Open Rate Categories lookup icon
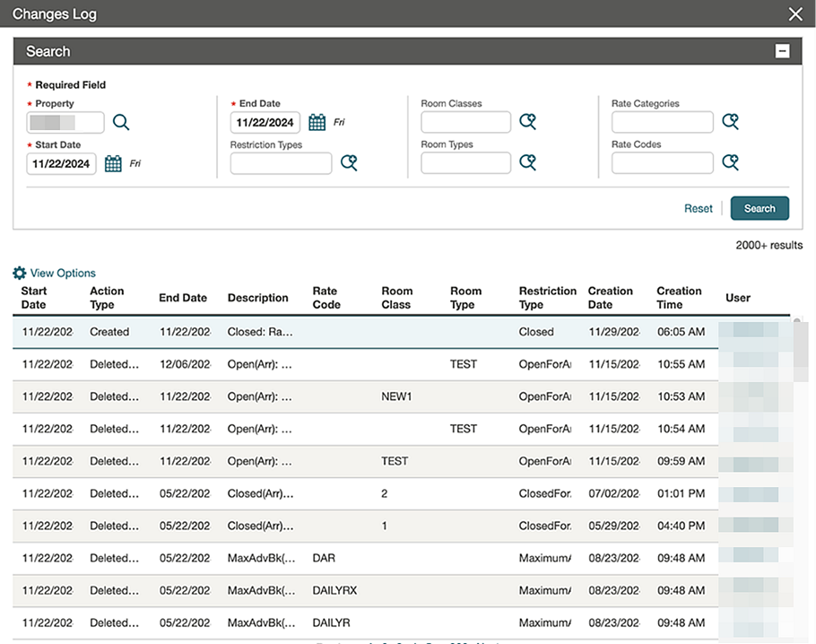 [730, 122]
